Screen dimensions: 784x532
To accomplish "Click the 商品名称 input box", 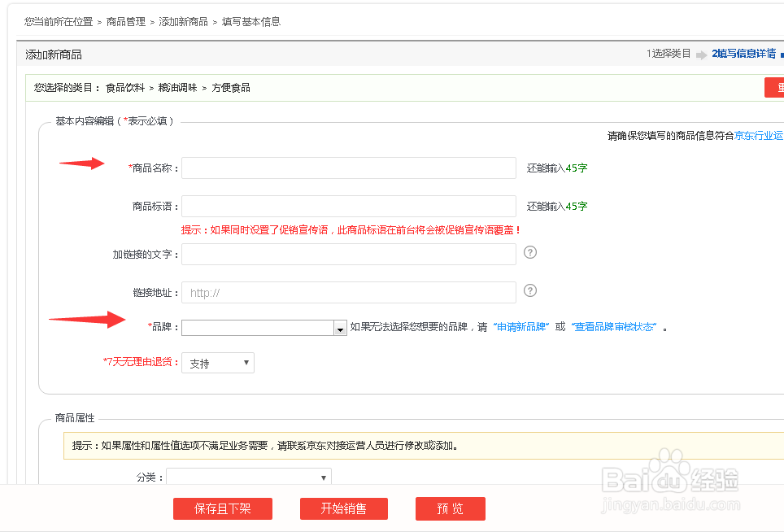I will click(348, 168).
